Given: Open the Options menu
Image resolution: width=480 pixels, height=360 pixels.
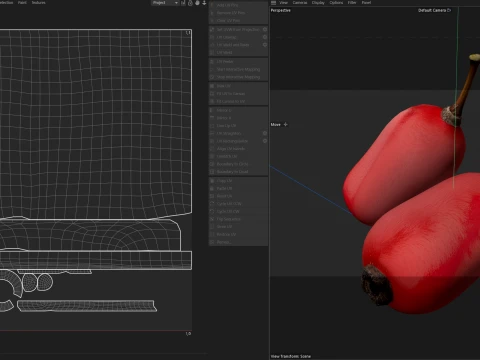Looking at the screenshot, I should tap(336, 3).
